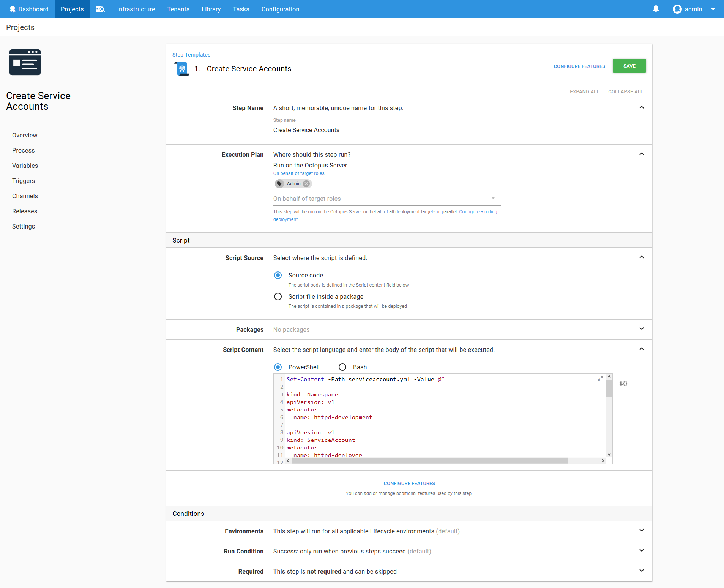The height and width of the screenshot is (588, 724).
Task: Select the Bash script language
Action: (342, 367)
